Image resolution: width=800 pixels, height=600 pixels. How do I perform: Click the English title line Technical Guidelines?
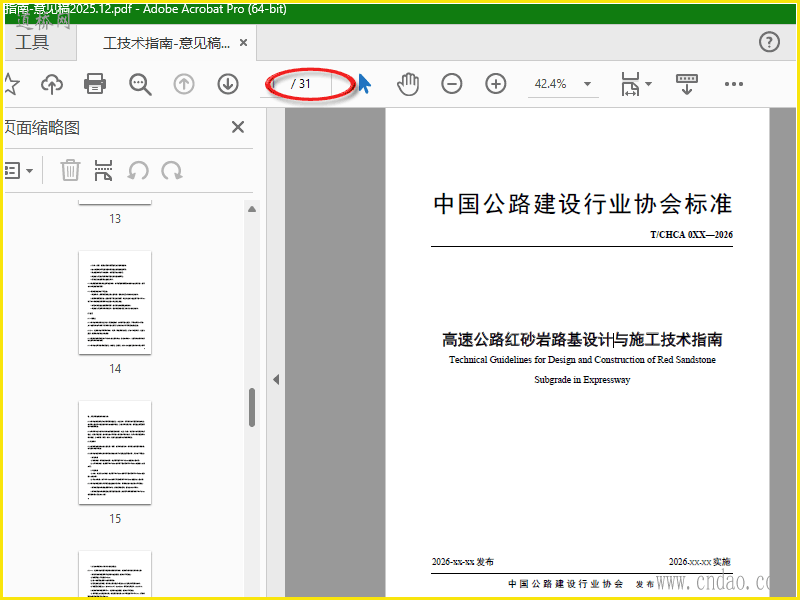(x=582, y=360)
